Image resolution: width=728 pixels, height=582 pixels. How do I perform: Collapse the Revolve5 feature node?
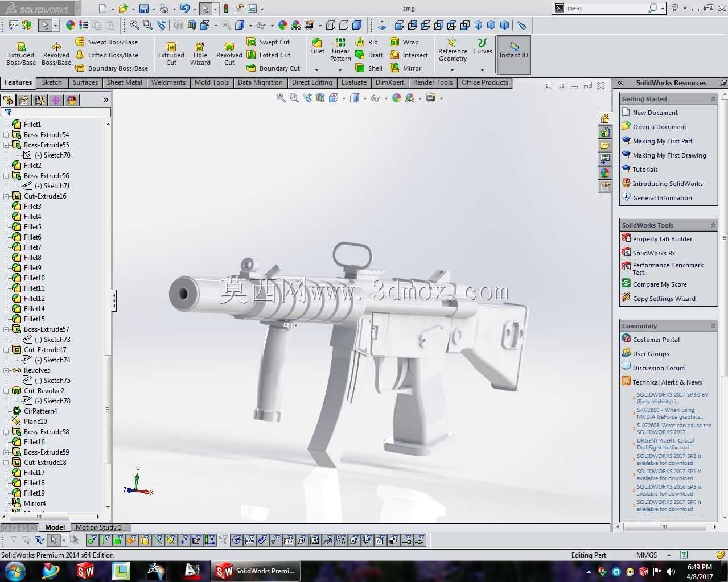[6, 370]
